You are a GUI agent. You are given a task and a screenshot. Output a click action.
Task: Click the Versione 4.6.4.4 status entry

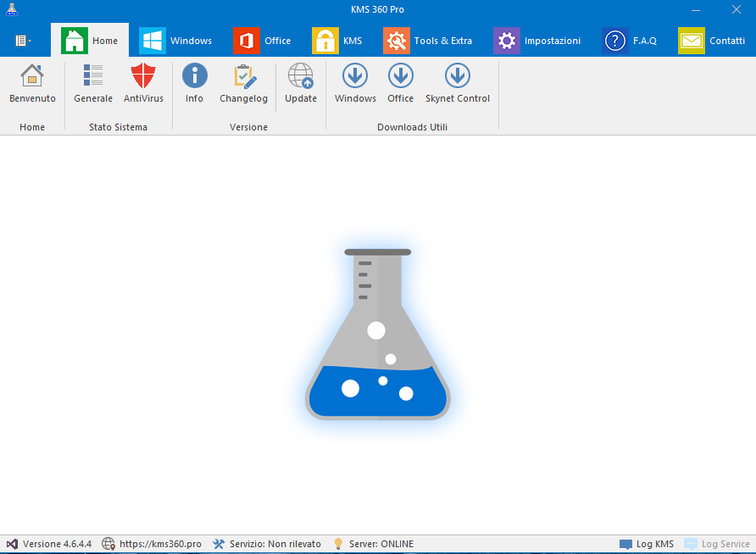[x=48, y=544]
